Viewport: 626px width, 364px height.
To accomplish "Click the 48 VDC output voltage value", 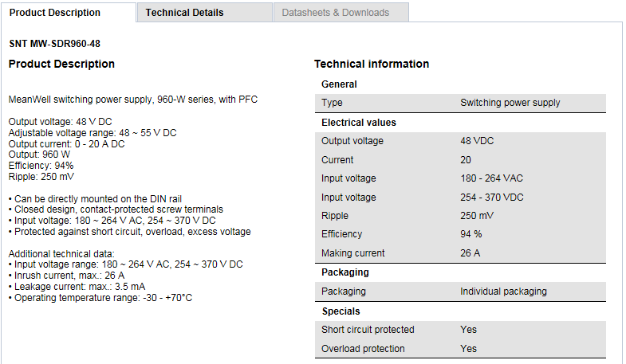I will [478, 141].
